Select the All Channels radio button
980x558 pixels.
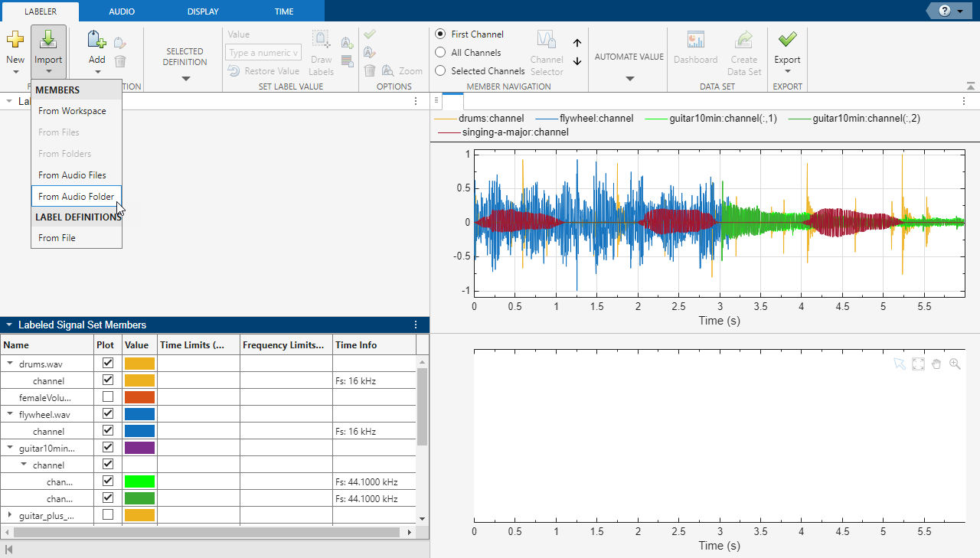tap(440, 53)
